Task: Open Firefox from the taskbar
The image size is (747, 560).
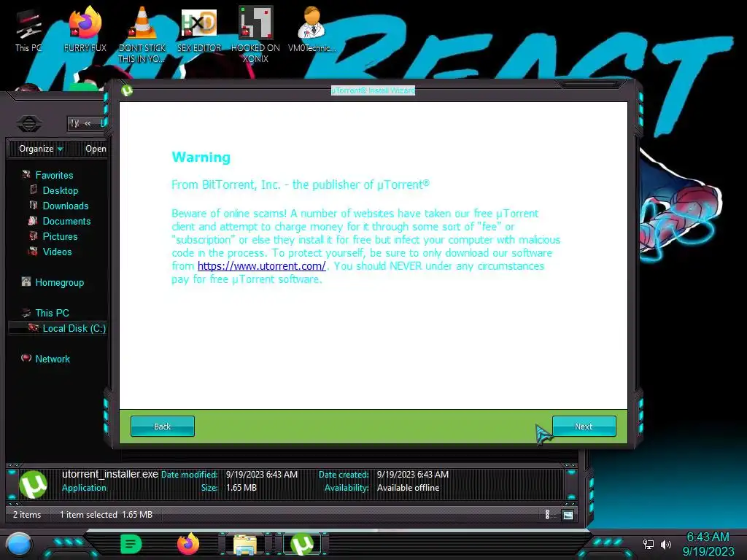Action: pos(188,544)
